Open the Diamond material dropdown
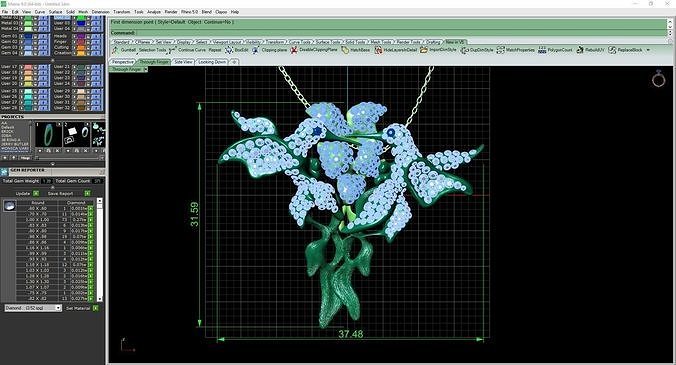676x365 pixels. click(33, 308)
